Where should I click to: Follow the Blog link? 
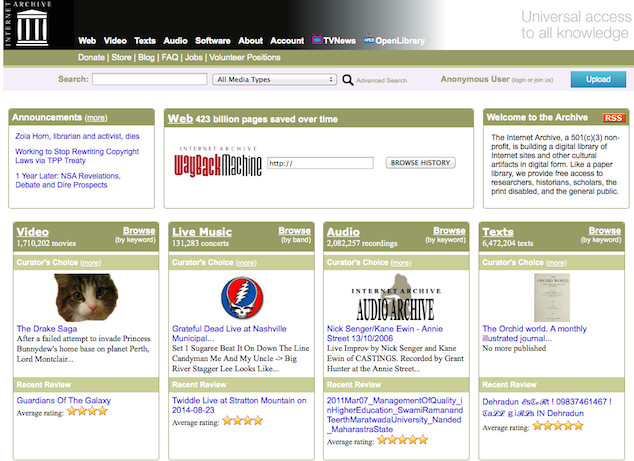click(146, 57)
